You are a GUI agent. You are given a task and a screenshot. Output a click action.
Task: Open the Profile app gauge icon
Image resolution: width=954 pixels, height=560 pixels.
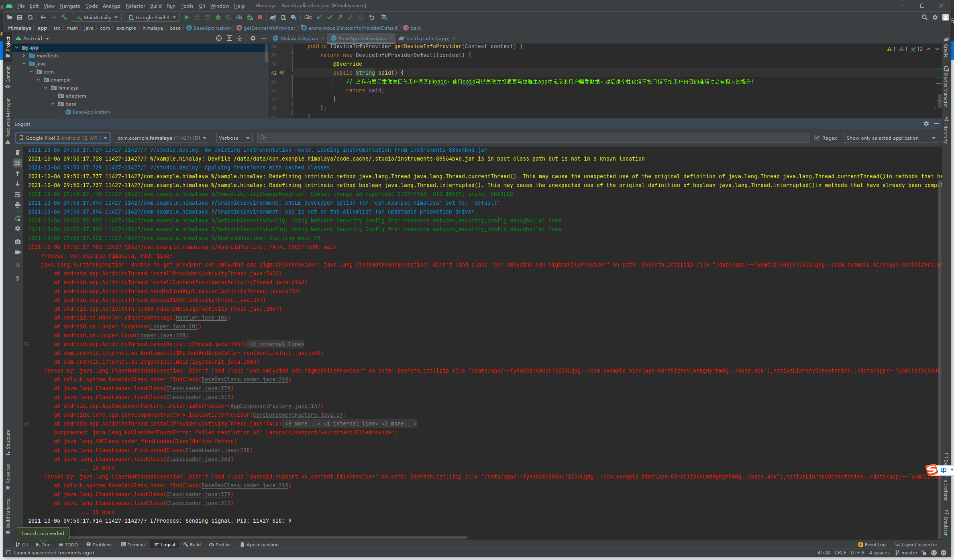click(x=239, y=17)
